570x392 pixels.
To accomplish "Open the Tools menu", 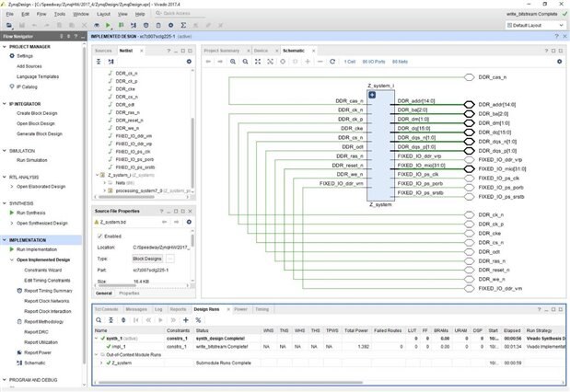I will [x=57, y=15].
